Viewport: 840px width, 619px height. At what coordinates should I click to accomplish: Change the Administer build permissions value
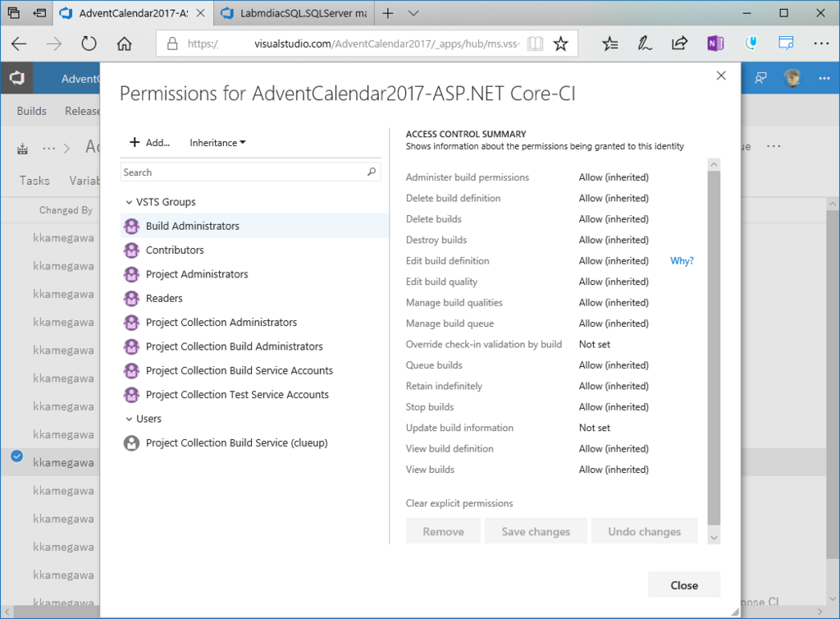click(614, 177)
